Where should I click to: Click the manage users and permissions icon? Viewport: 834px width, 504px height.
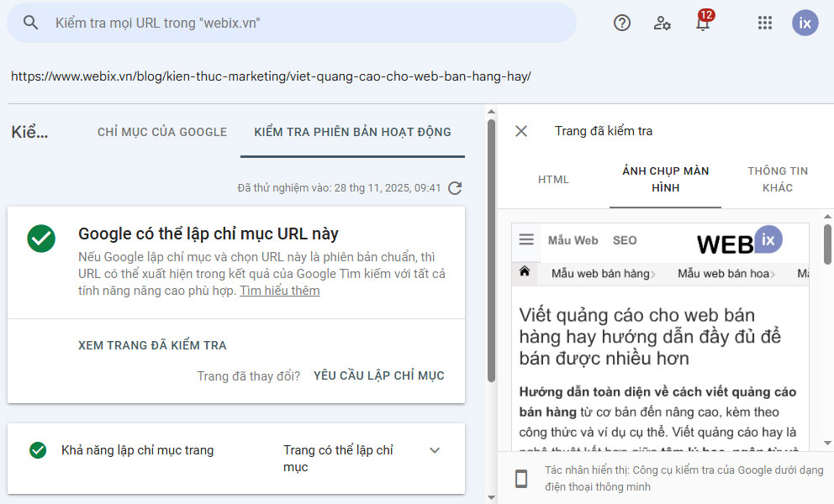click(x=662, y=24)
